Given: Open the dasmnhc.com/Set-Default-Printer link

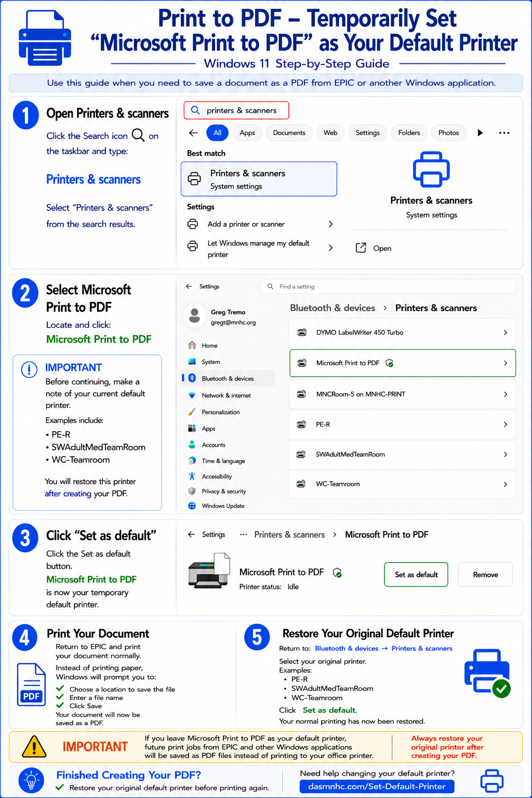Looking at the screenshot, I should (377, 786).
